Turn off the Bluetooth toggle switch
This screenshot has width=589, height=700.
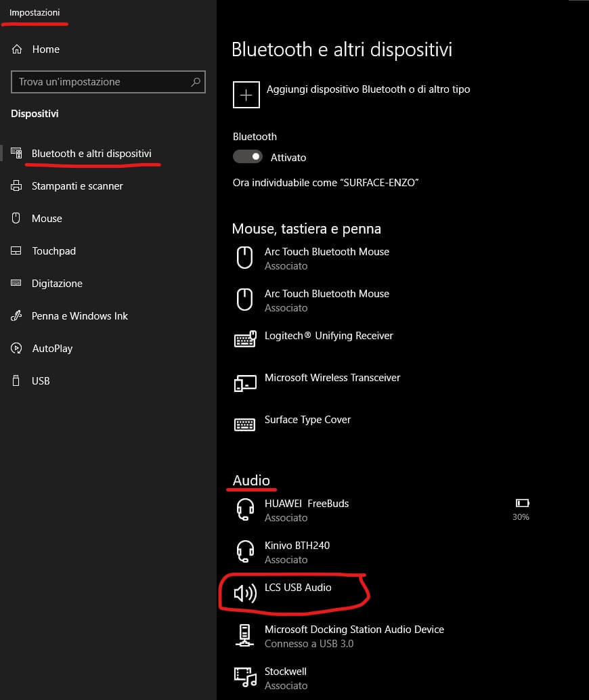(248, 156)
